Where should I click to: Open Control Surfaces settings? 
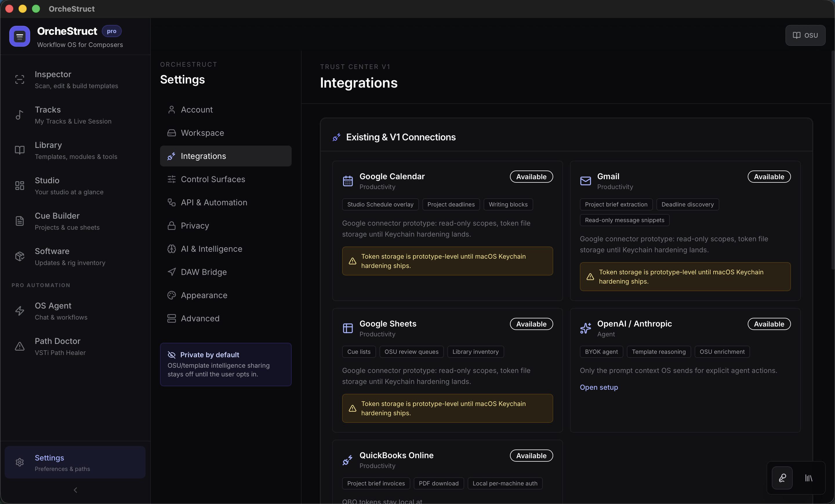pyautogui.click(x=226, y=179)
